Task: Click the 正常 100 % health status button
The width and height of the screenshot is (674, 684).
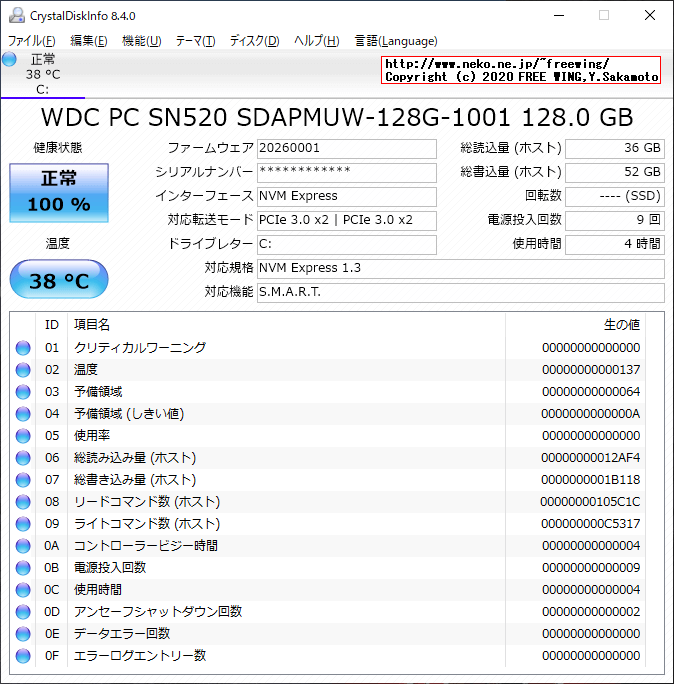Action: [x=59, y=192]
